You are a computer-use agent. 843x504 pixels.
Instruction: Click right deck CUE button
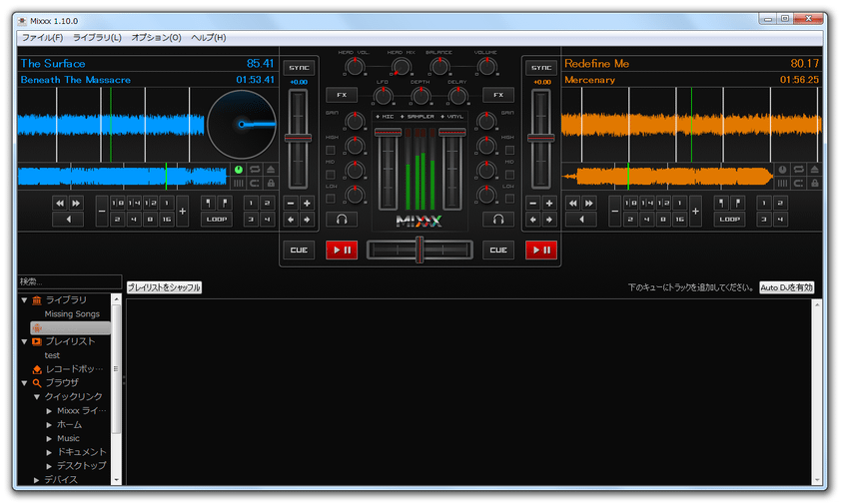click(x=498, y=250)
